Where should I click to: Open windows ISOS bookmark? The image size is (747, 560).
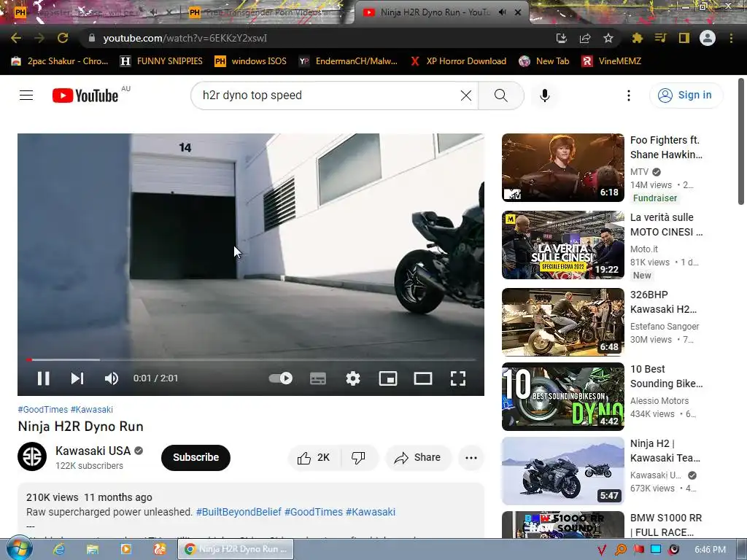click(251, 61)
